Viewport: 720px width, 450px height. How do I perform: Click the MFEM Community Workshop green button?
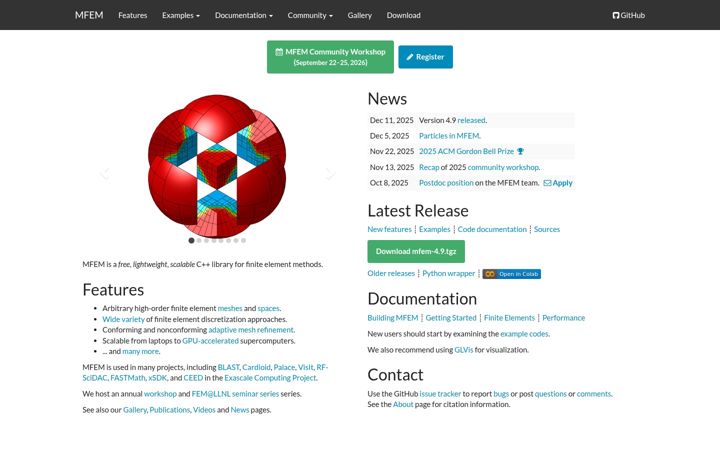(330, 57)
